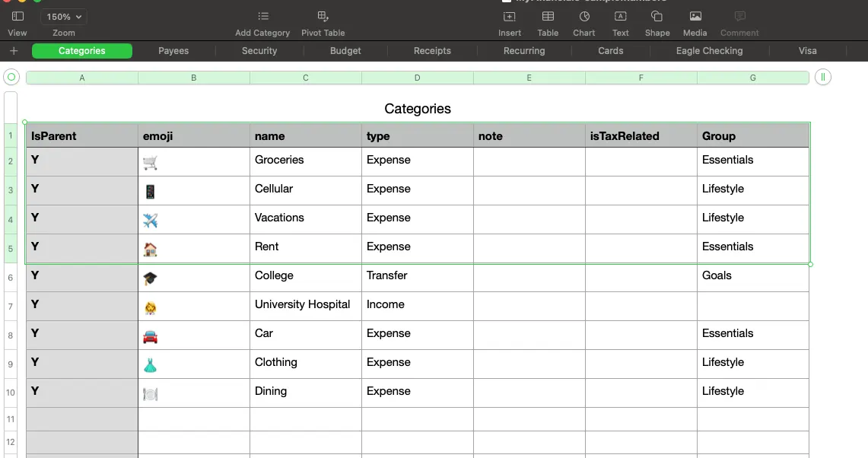Select column D header
The height and width of the screenshot is (458, 868).
(417, 78)
